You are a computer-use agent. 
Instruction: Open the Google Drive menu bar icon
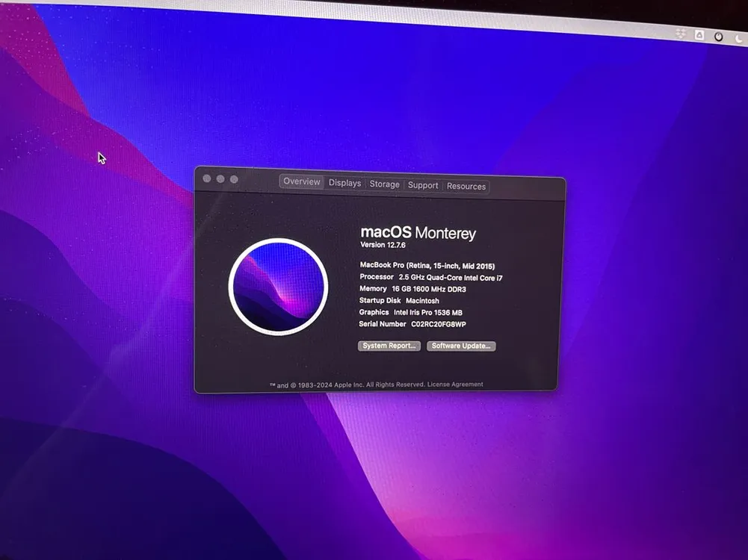pos(699,35)
